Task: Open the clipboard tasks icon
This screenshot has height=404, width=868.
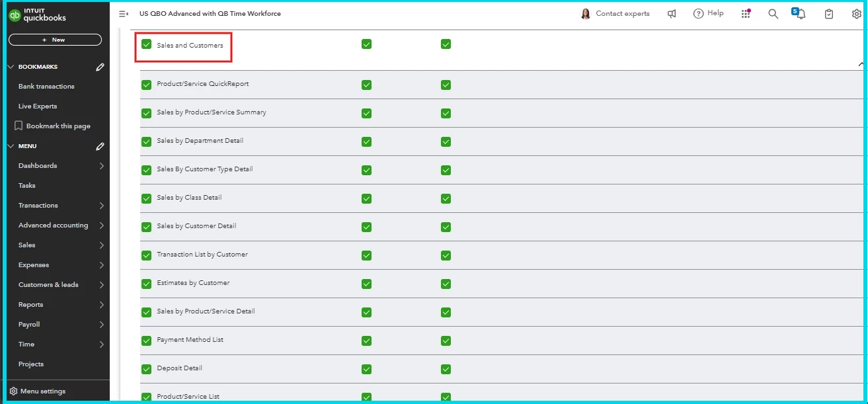Action: (829, 14)
